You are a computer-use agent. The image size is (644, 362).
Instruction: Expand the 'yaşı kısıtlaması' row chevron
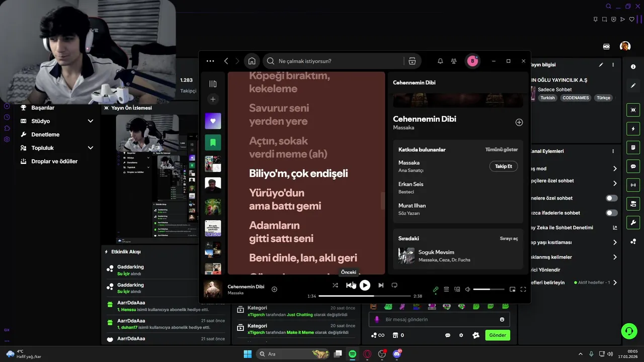tap(615, 242)
